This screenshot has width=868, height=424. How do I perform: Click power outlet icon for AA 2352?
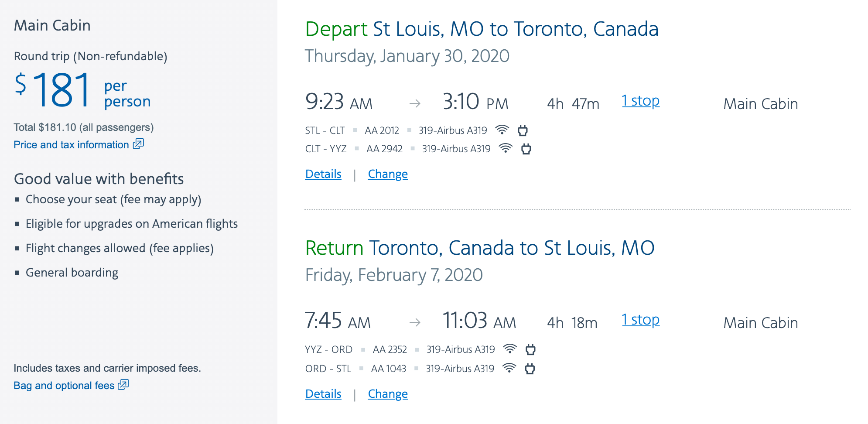530,349
